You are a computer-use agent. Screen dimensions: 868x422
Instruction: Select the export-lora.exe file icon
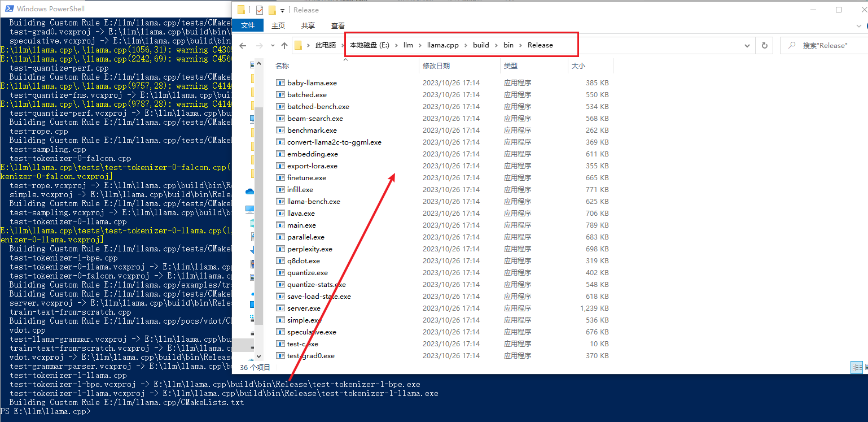[x=280, y=166]
